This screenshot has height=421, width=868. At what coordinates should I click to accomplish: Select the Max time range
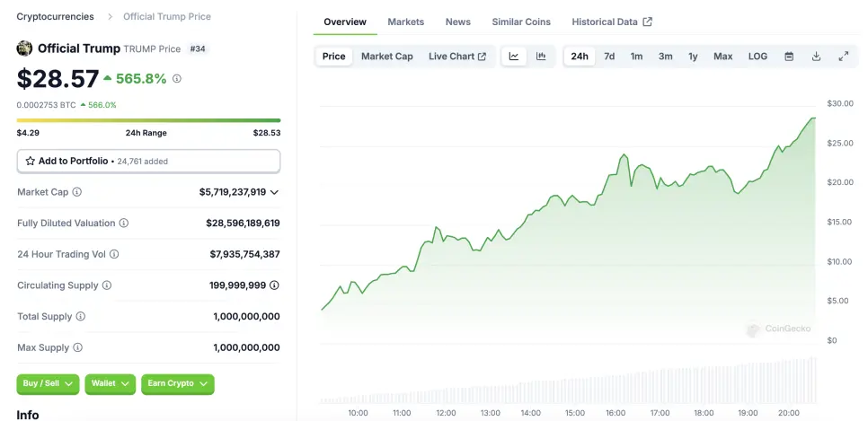point(723,57)
